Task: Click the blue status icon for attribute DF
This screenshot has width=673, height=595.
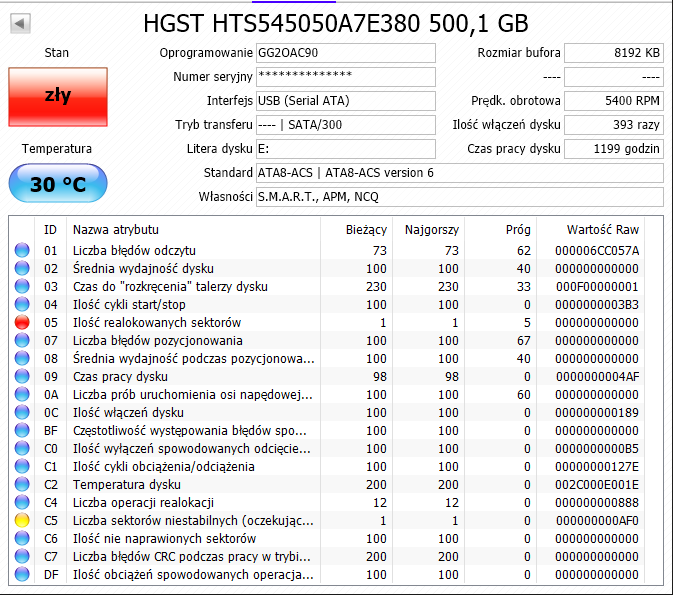Action: pos(22,574)
